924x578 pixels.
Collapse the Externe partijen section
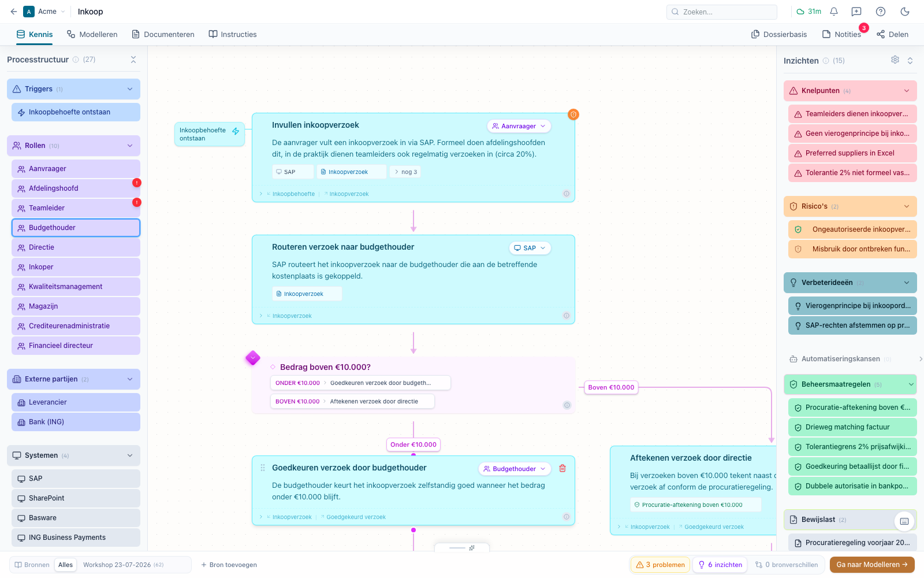click(x=130, y=379)
